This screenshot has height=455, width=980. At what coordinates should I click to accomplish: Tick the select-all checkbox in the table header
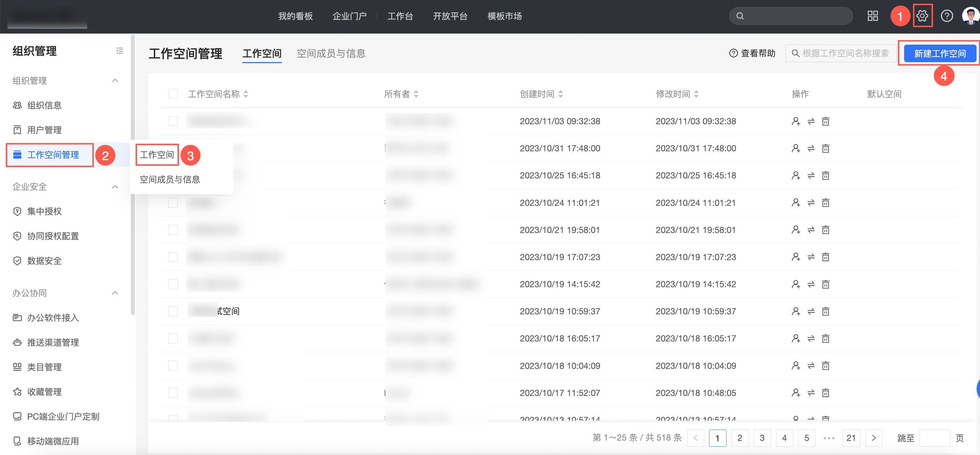(x=173, y=94)
